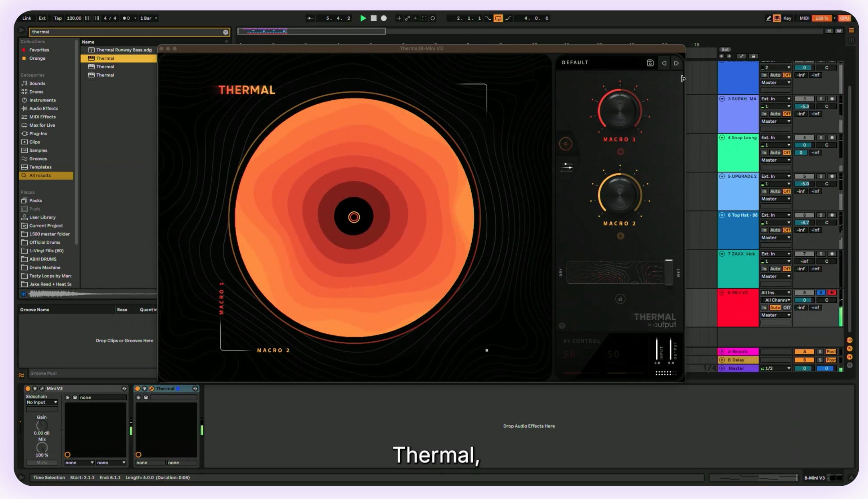Screen dimensions: 868x499
Task: Click the Link button
Action: (27, 18)
